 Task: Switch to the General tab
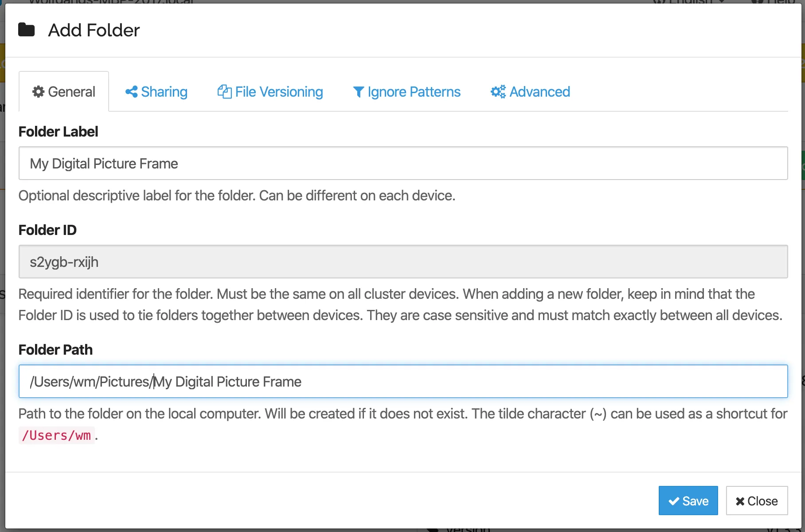click(64, 91)
